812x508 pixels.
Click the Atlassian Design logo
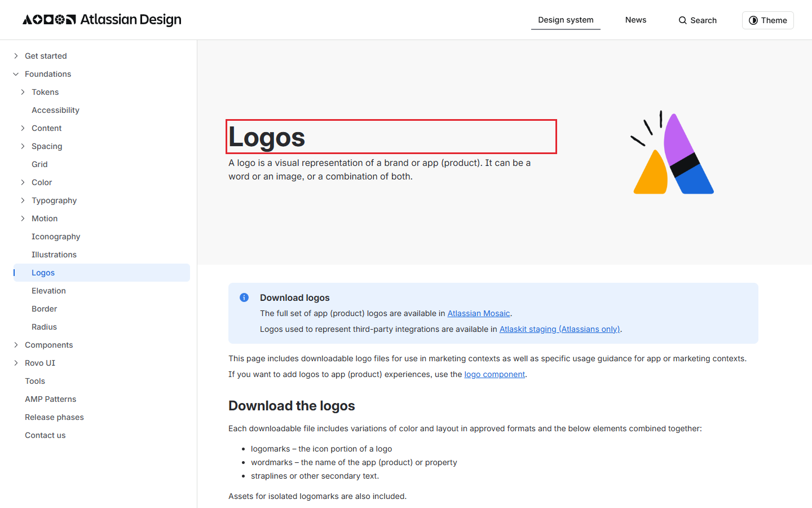pos(102,20)
